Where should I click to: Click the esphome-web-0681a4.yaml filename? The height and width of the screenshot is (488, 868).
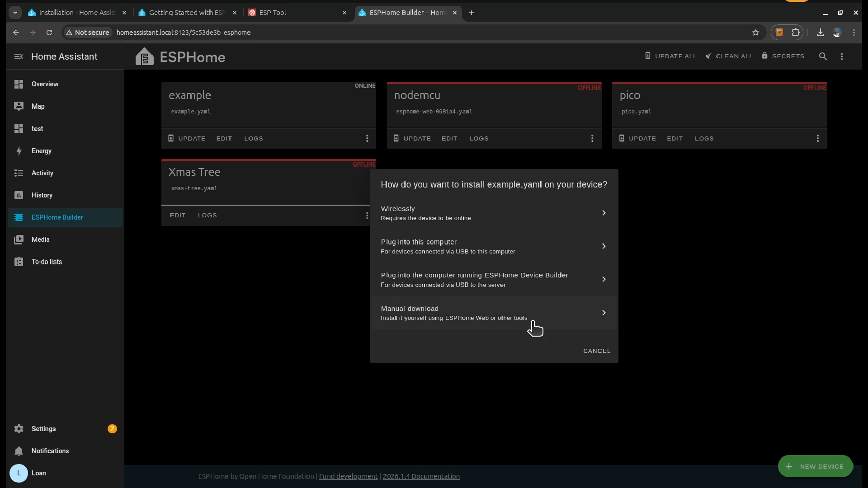tap(434, 112)
